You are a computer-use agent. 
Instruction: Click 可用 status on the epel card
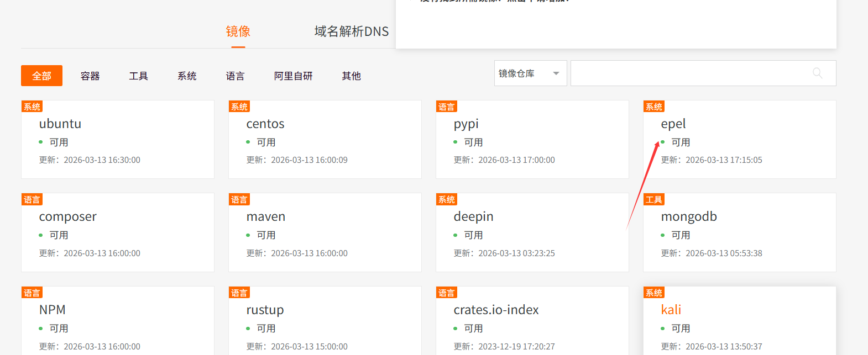pos(681,142)
